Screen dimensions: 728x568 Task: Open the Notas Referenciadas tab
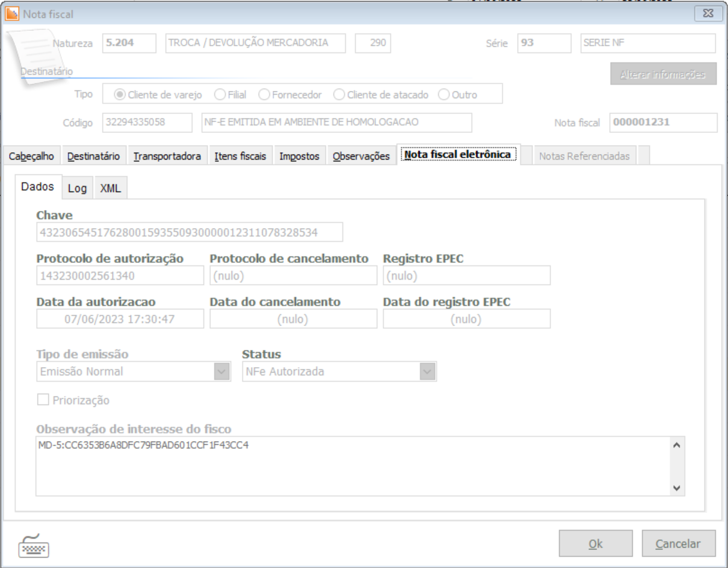click(x=584, y=156)
